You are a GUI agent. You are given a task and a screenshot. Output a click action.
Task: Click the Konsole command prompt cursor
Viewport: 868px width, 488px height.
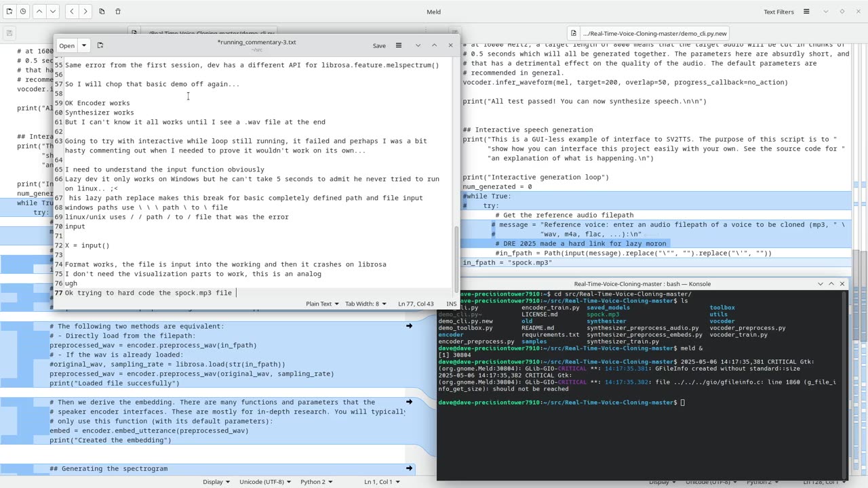click(683, 403)
